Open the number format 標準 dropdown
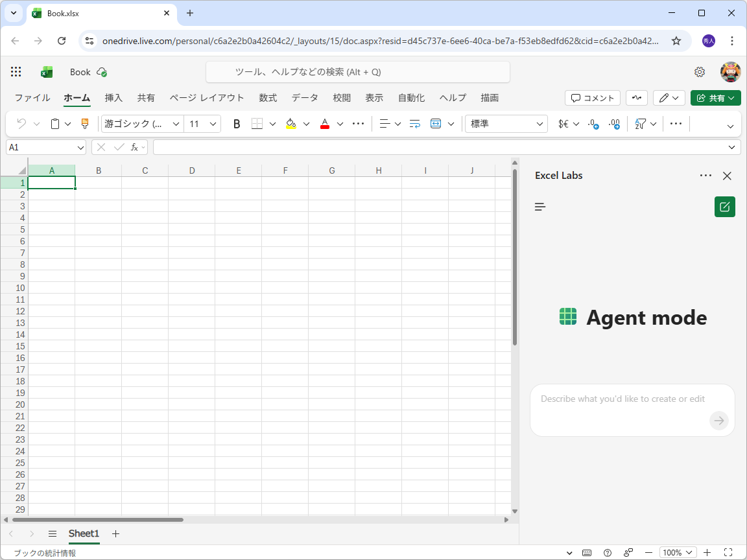This screenshot has height=560, width=747. point(506,124)
